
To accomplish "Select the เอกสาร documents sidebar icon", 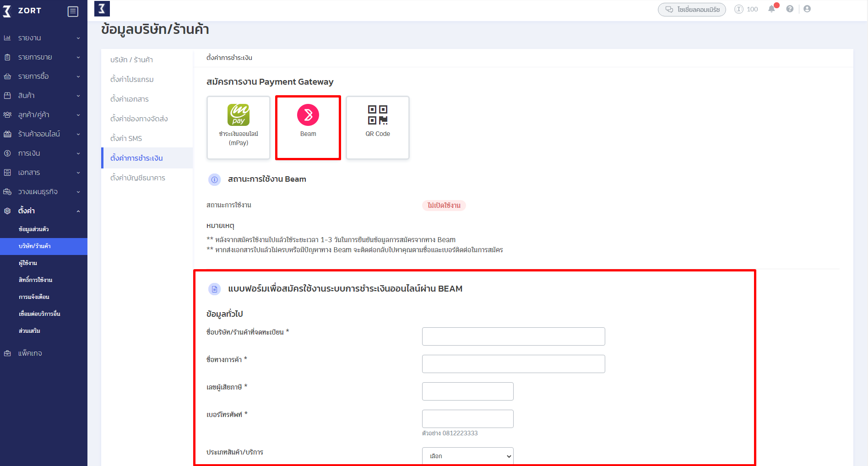I will pyautogui.click(x=7, y=172).
